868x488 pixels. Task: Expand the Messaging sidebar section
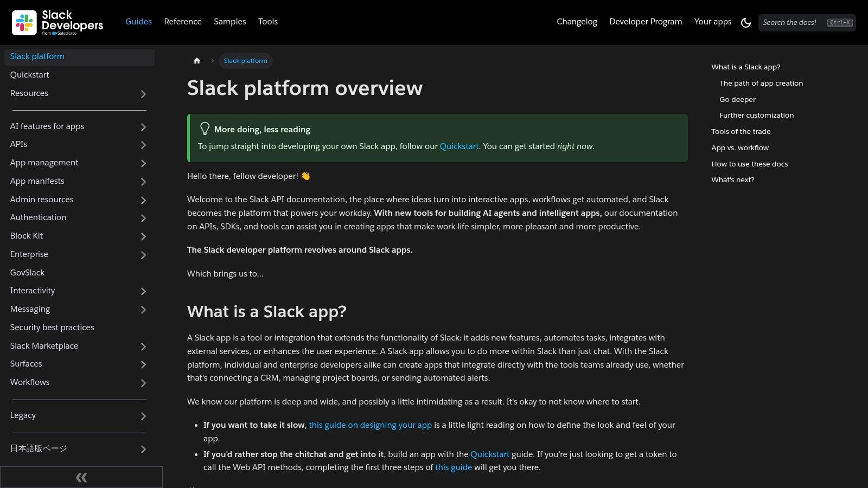[x=143, y=310]
